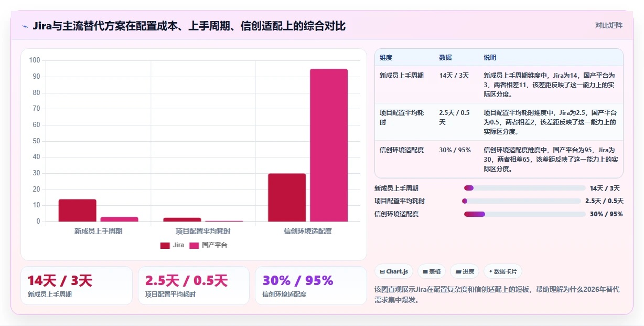Click the 国产平台 bar for 新成员上手周期
Screen dimensions: 644x326
[x=119, y=219]
